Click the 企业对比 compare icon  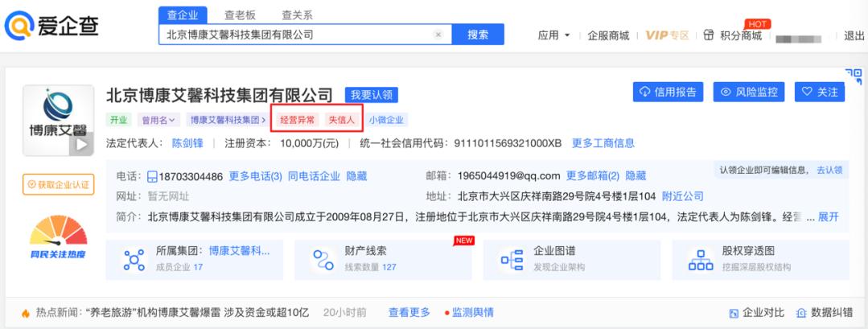734,313
